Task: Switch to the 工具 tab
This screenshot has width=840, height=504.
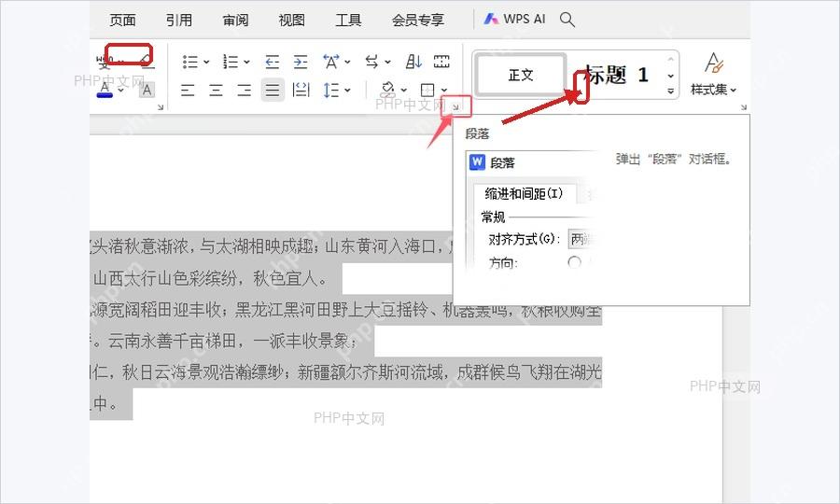Action: point(348,21)
